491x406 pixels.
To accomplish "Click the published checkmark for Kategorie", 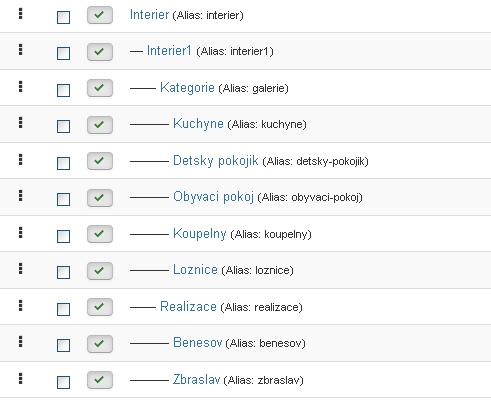I will click(x=100, y=88).
